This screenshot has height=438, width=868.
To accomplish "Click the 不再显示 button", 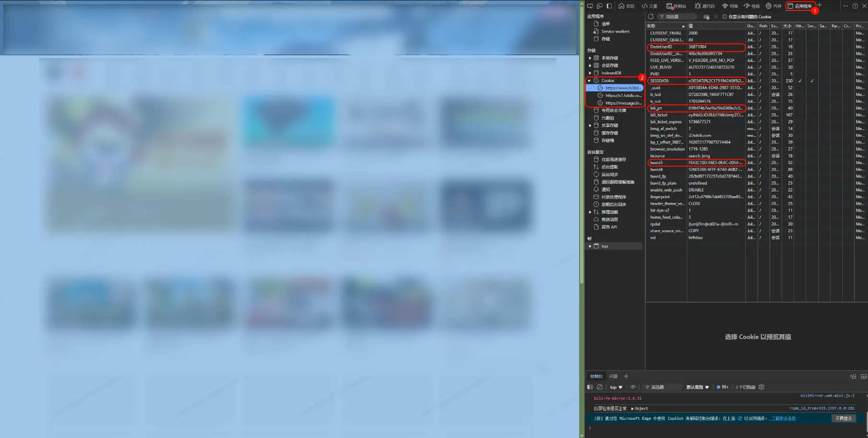I will click(x=844, y=418).
